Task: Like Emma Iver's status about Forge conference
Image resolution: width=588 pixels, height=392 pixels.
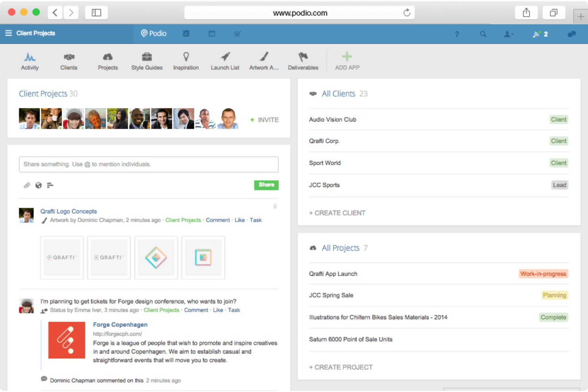Action: pyautogui.click(x=218, y=310)
